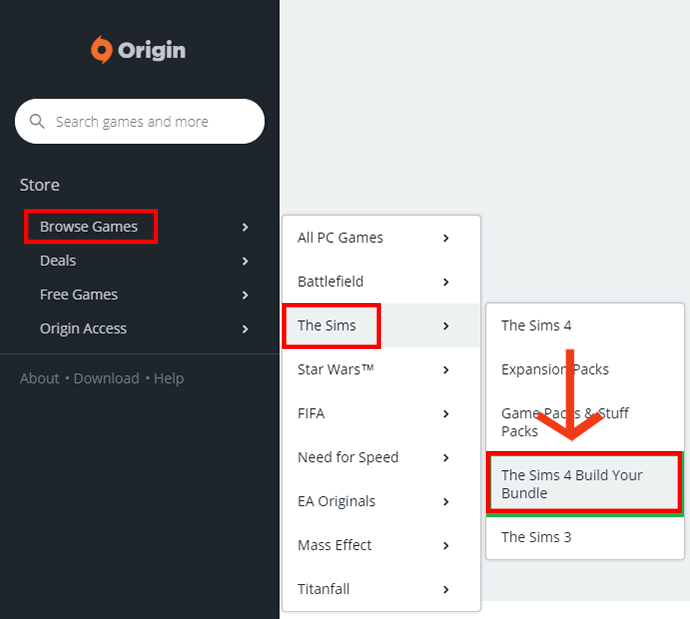Expand the Need for Speed arrow
Screen dimensions: 690x619
point(446,458)
